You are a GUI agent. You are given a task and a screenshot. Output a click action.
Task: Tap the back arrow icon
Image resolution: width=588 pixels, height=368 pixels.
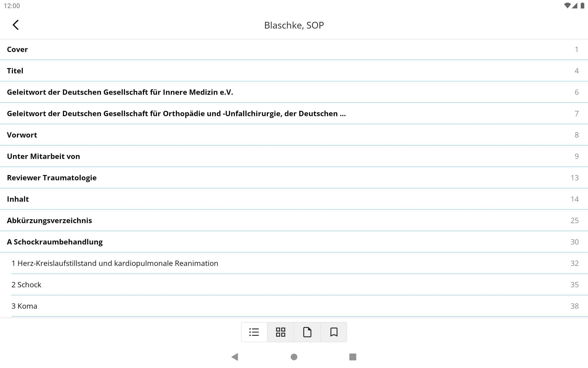16,25
